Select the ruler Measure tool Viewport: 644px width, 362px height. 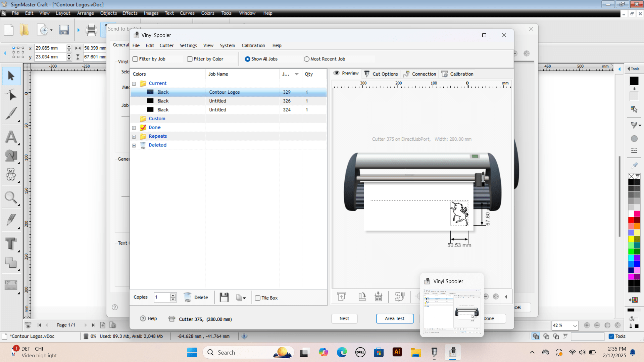(11, 285)
